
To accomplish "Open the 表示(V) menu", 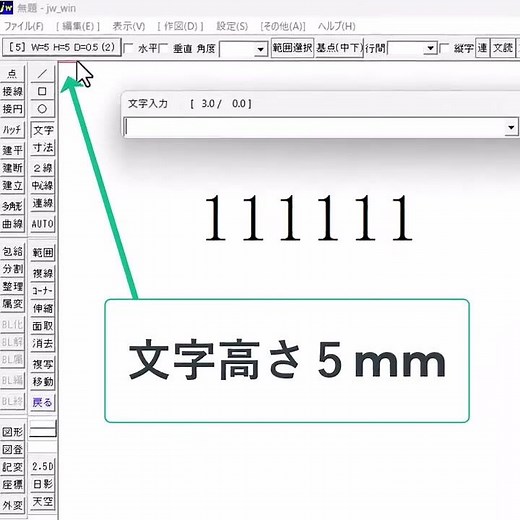I will coord(129,26).
